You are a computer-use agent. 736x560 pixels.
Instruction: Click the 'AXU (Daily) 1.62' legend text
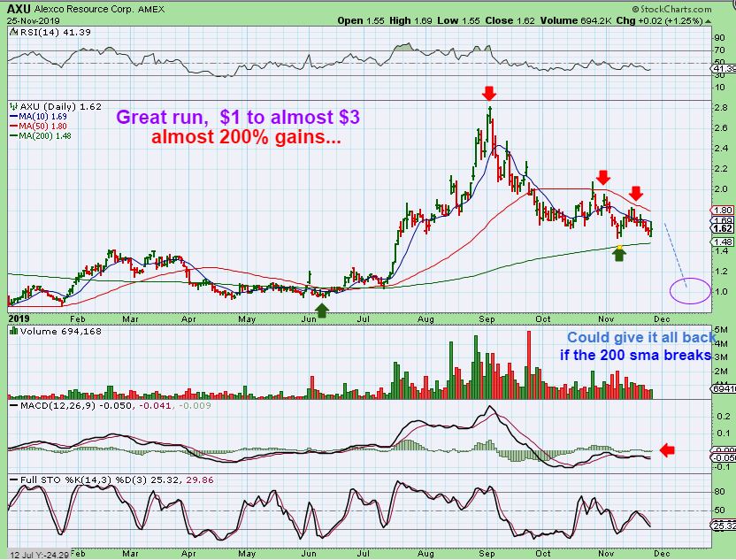60,106
